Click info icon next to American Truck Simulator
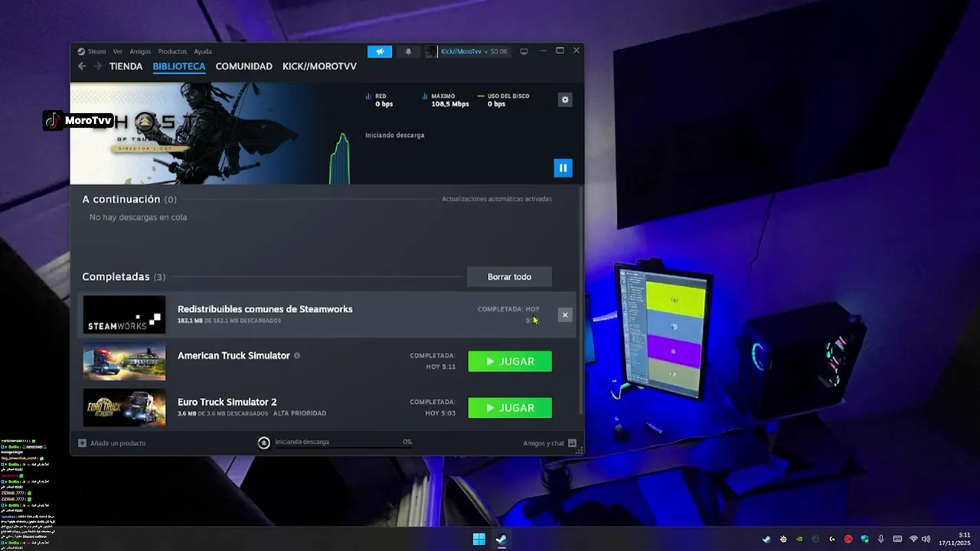 [297, 356]
